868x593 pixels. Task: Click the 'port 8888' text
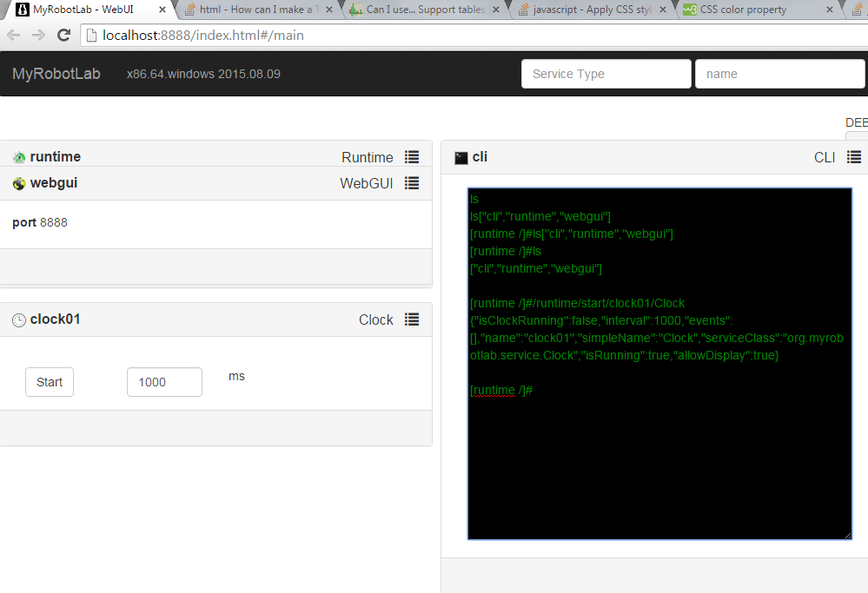[x=40, y=222]
